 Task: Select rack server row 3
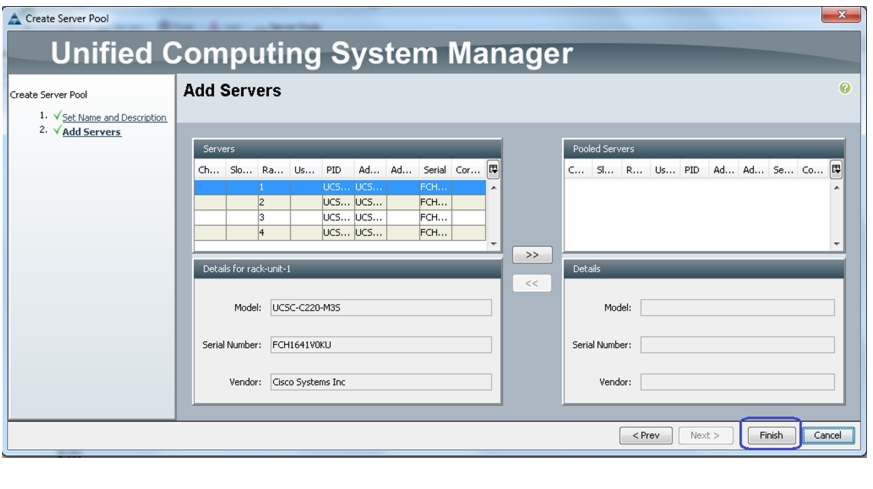340,217
